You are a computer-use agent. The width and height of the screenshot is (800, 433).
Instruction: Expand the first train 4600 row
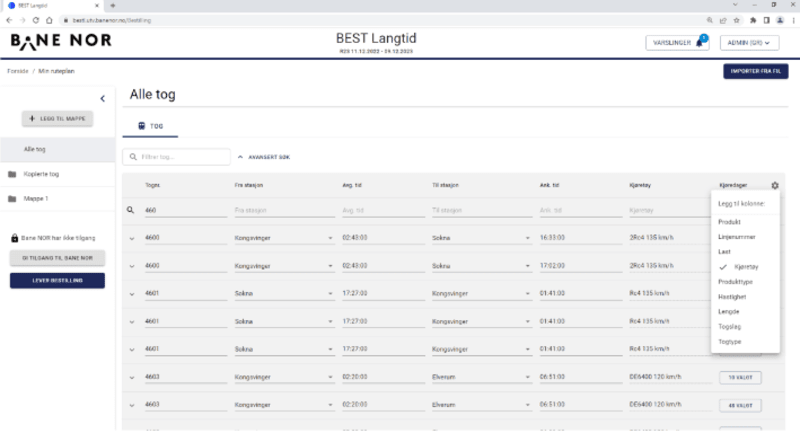pyautogui.click(x=132, y=238)
